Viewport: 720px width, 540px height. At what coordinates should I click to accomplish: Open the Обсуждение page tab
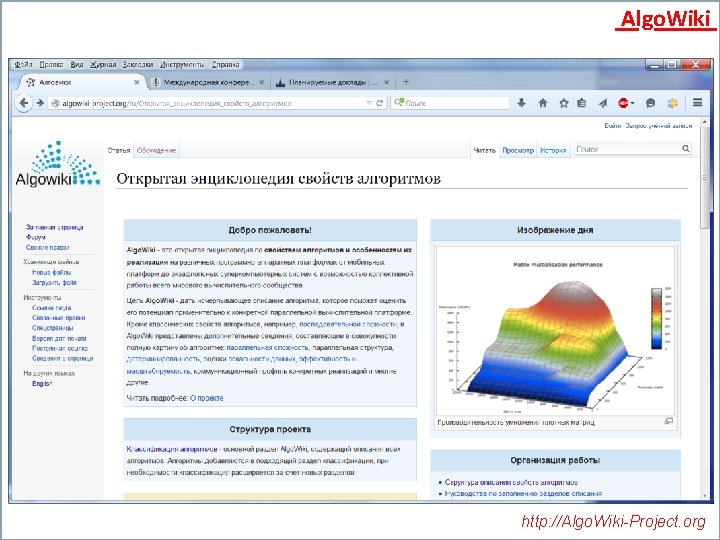point(156,150)
